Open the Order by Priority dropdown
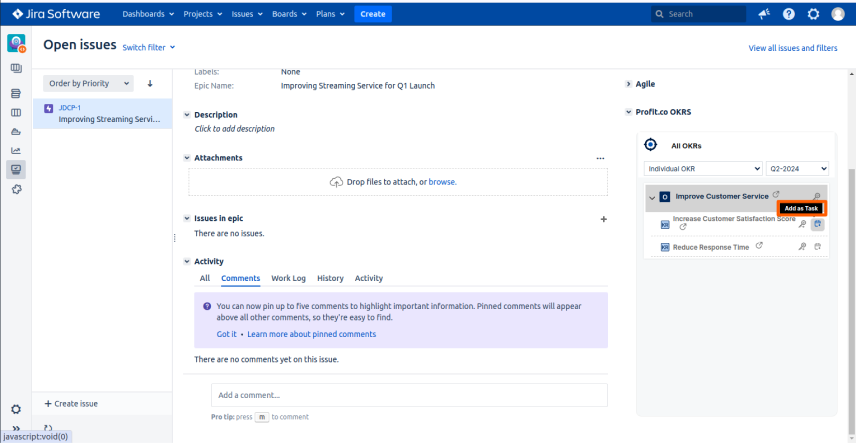The image size is (856, 443). [88, 84]
